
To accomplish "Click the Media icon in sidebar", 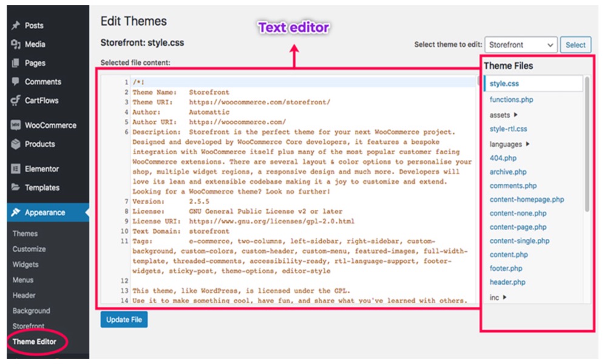I will pyautogui.click(x=16, y=44).
